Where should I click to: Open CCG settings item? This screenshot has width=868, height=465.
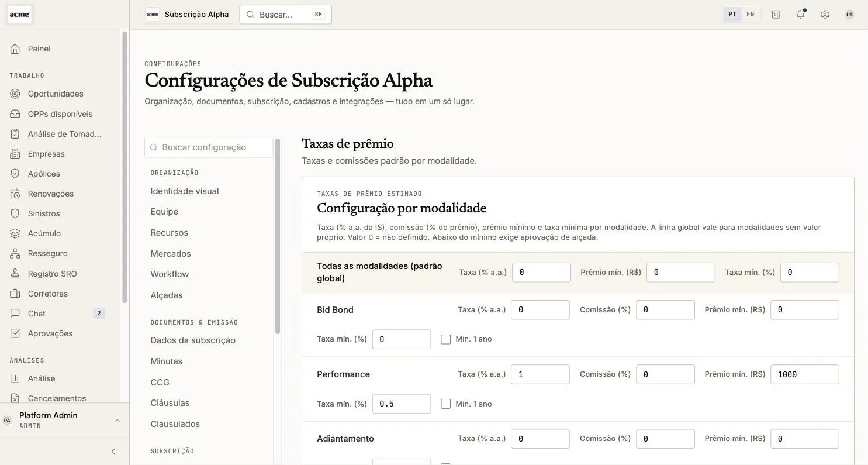point(160,383)
